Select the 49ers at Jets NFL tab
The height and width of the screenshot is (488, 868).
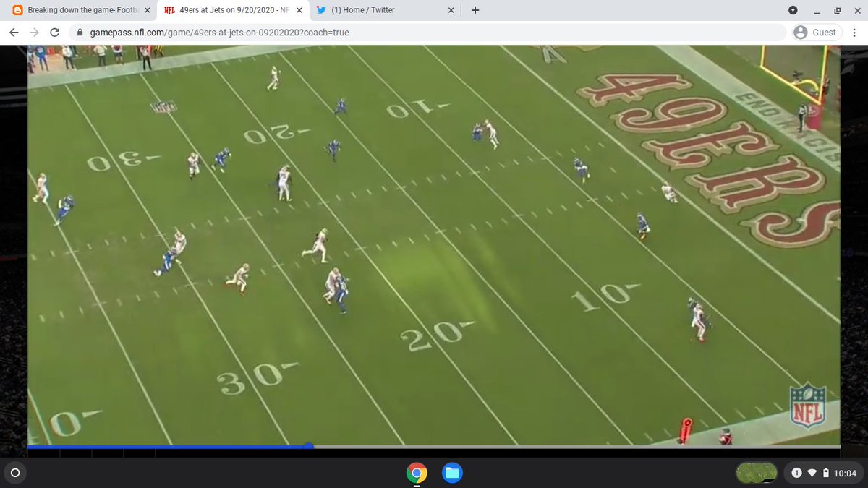(231, 10)
